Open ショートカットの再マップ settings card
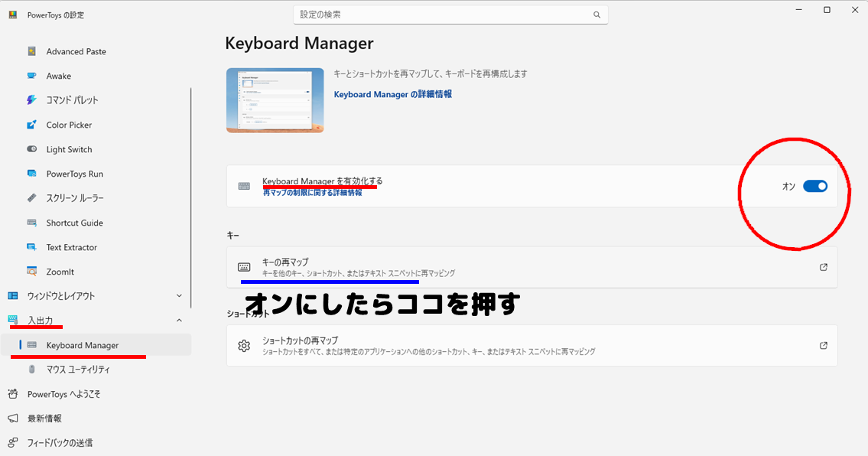Image resolution: width=868 pixels, height=456 pixels. [x=532, y=346]
